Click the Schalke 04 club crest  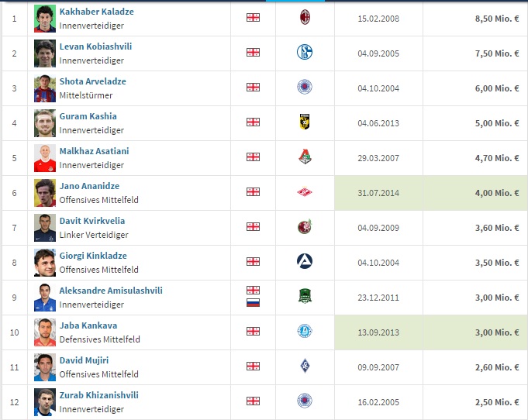click(305, 52)
